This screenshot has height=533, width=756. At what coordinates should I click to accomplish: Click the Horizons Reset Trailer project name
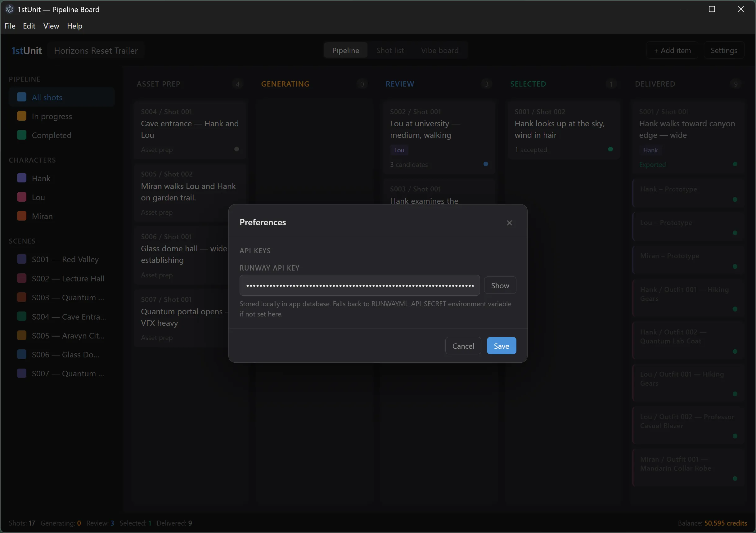coord(96,50)
